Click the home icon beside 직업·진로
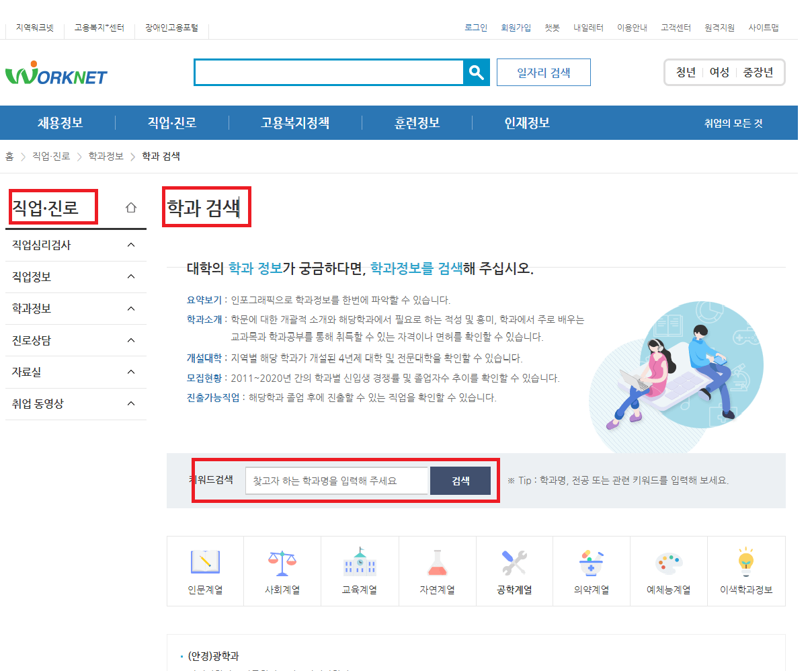 pos(130,207)
